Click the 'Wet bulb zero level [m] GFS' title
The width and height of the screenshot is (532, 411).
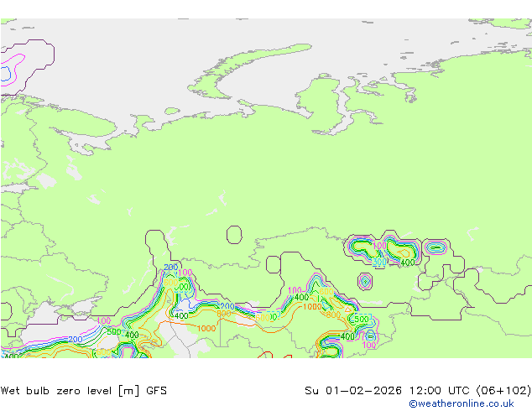tap(84, 391)
